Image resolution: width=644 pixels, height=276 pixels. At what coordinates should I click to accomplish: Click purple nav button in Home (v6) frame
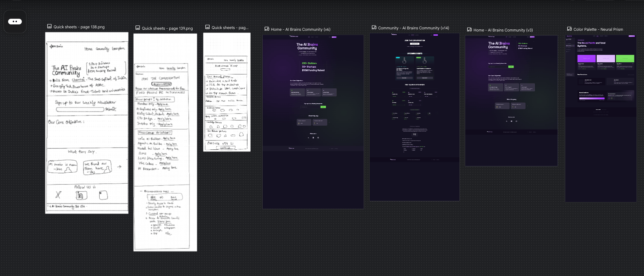(334, 37)
